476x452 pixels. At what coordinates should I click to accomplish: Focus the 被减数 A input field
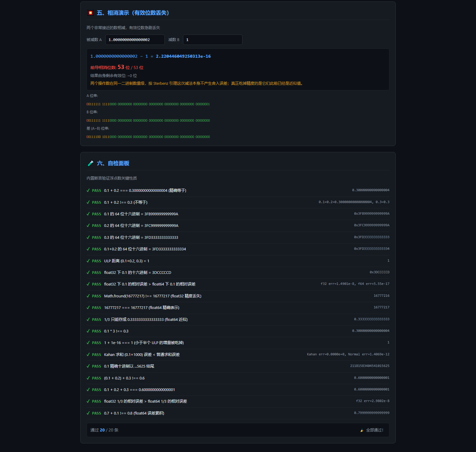coord(135,40)
